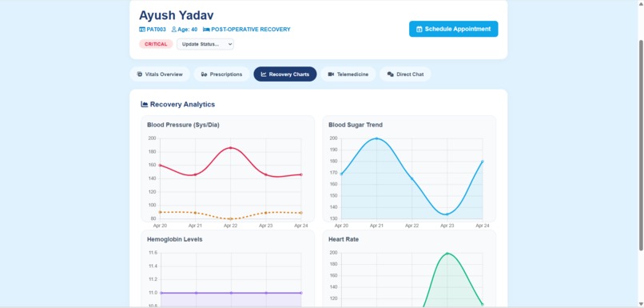
Task: Click the Recovery Analytics chart icon
Action: pos(144,105)
